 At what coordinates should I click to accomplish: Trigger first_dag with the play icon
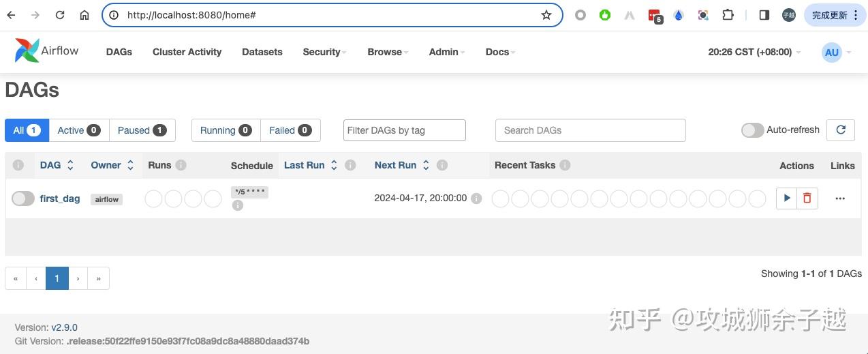click(787, 198)
